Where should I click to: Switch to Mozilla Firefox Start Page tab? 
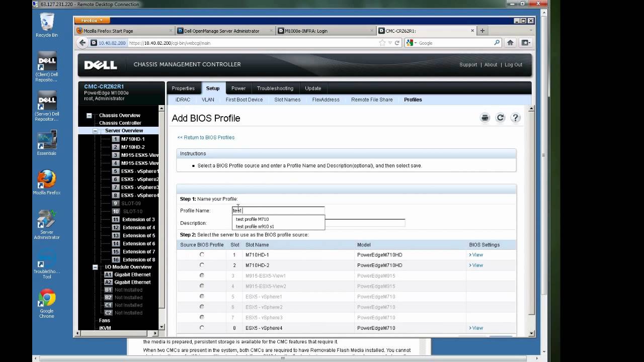(124, 31)
